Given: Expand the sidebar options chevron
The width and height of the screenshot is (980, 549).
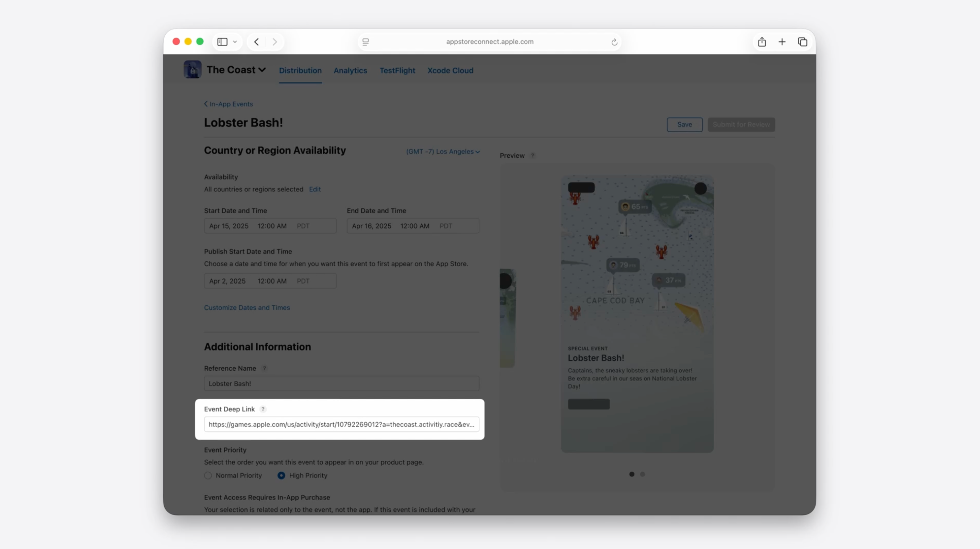Looking at the screenshot, I should click(x=235, y=42).
